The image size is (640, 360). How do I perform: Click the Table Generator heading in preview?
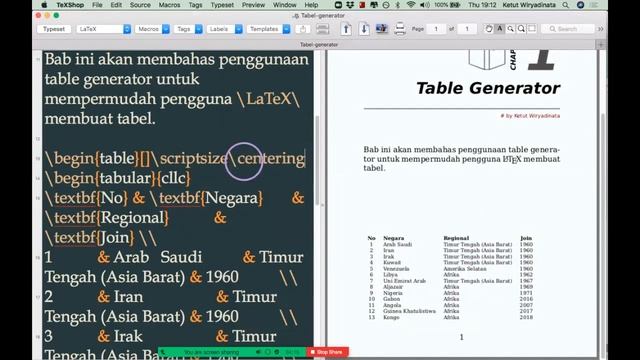click(x=488, y=88)
